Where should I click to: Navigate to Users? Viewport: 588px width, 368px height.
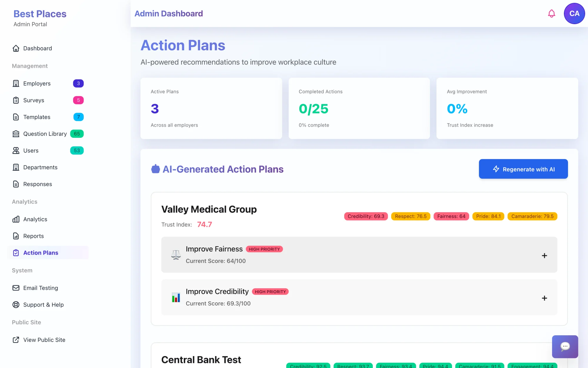(48, 151)
